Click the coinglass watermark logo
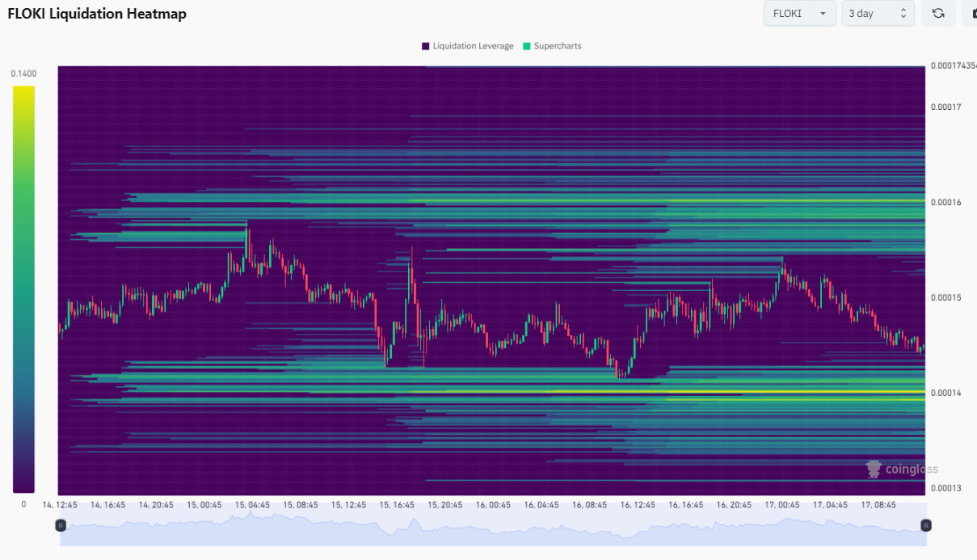 click(902, 469)
